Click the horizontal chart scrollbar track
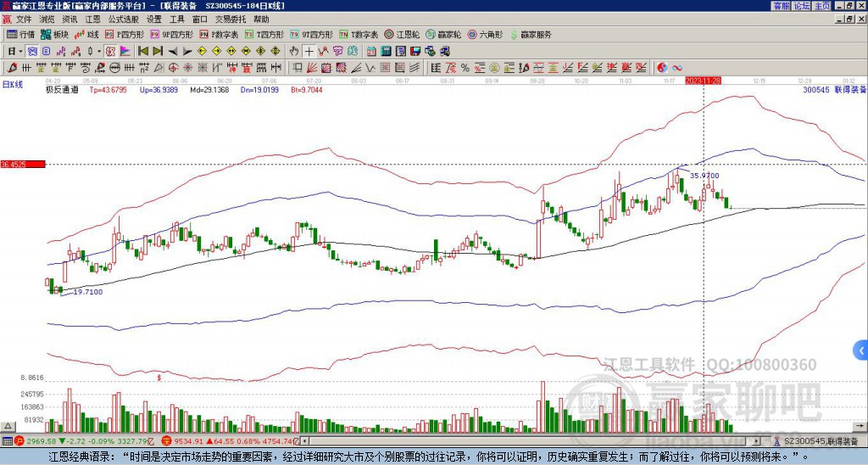 point(531,441)
